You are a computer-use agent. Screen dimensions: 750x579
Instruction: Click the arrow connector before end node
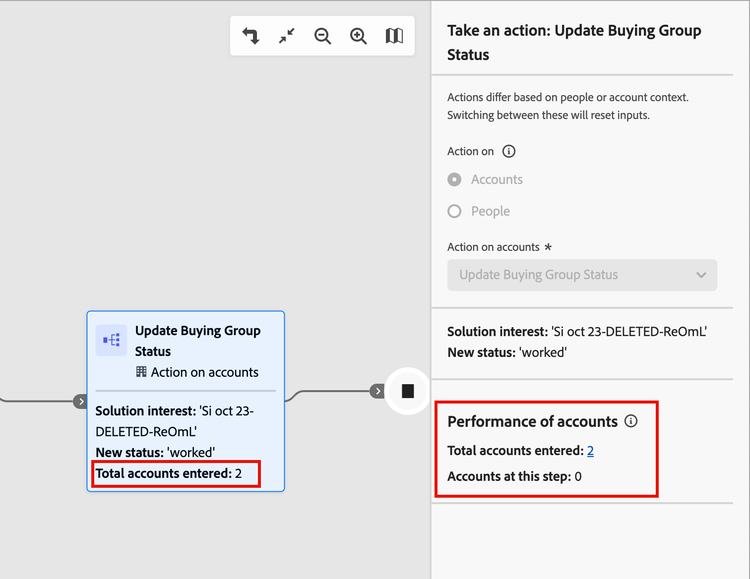click(x=377, y=391)
